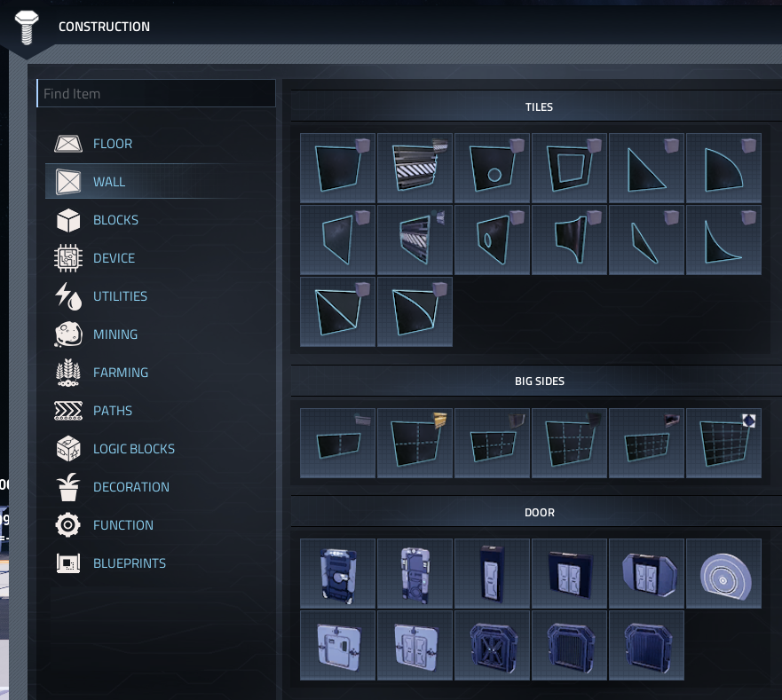Select the angled plain wall tile in second row
782x700 pixels.
337,240
